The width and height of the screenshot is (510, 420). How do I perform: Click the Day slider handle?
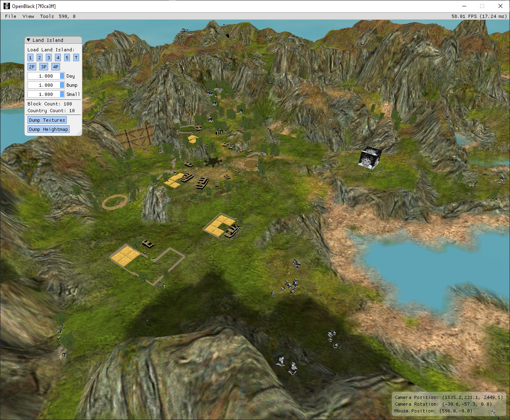click(62, 76)
